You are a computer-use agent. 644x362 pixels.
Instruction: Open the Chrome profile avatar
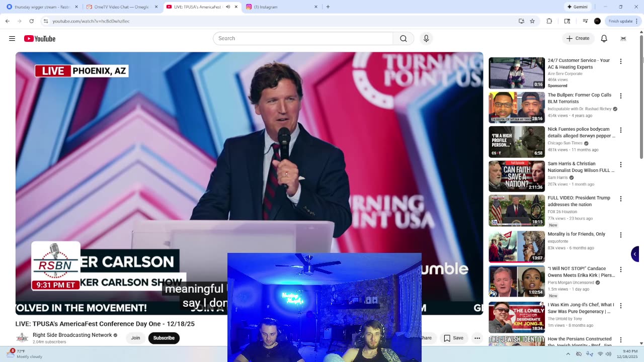[x=597, y=21]
